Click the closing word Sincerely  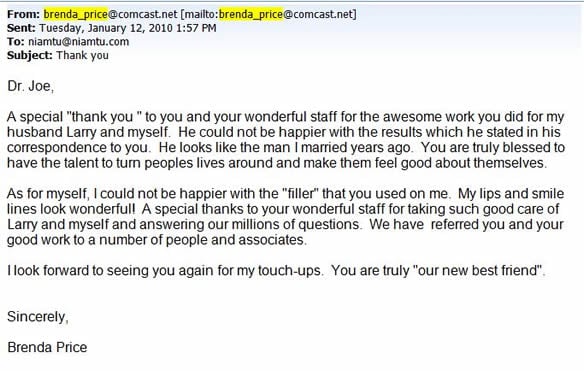pyautogui.click(x=38, y=317)
